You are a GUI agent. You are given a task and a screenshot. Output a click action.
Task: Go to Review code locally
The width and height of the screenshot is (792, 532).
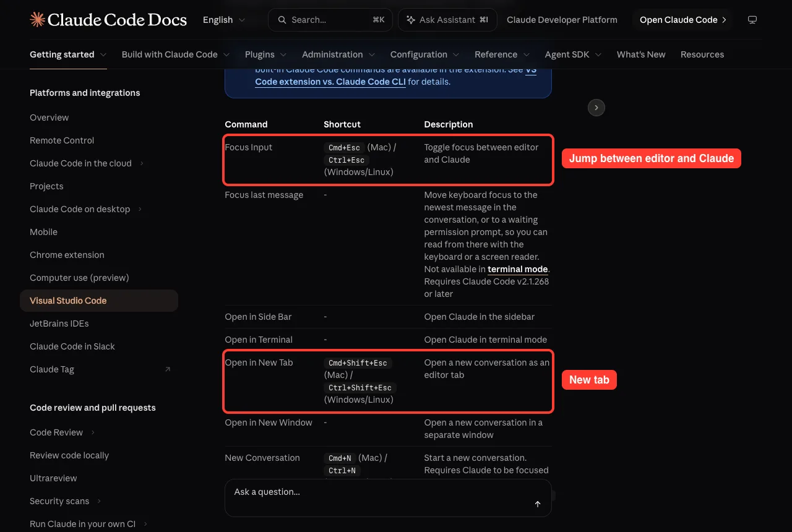tap(69, 455)
